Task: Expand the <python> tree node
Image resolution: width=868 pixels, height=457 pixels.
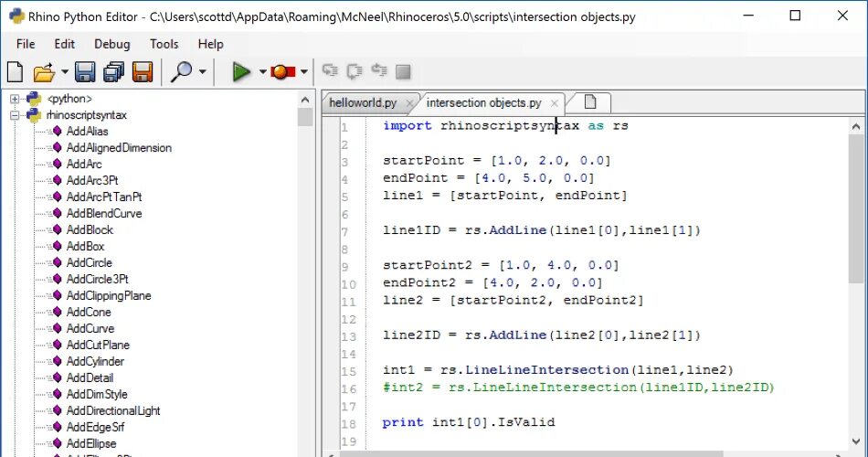Action: coord(15,99)
